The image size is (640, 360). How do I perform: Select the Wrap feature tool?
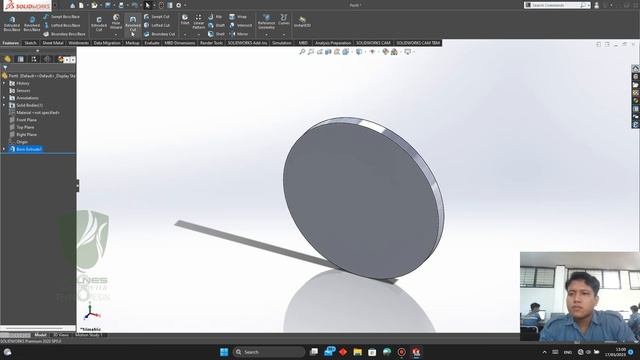click(x=238, y=17)
